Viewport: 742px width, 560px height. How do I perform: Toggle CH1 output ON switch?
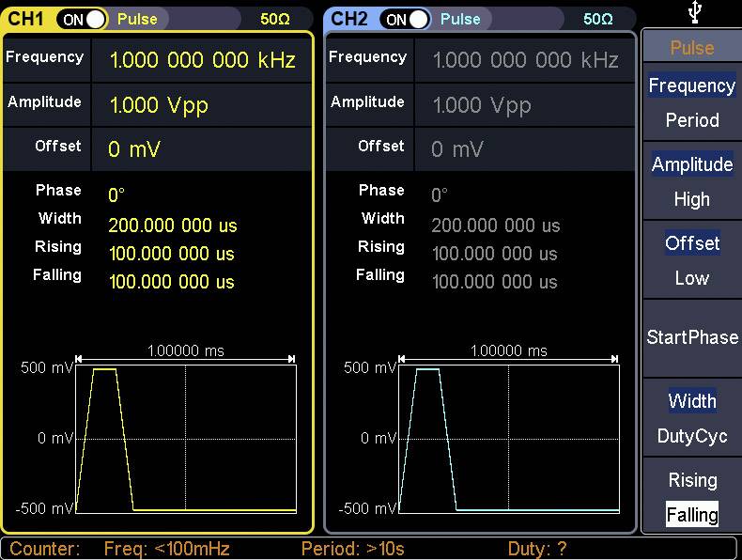click(x=82, y=19)
